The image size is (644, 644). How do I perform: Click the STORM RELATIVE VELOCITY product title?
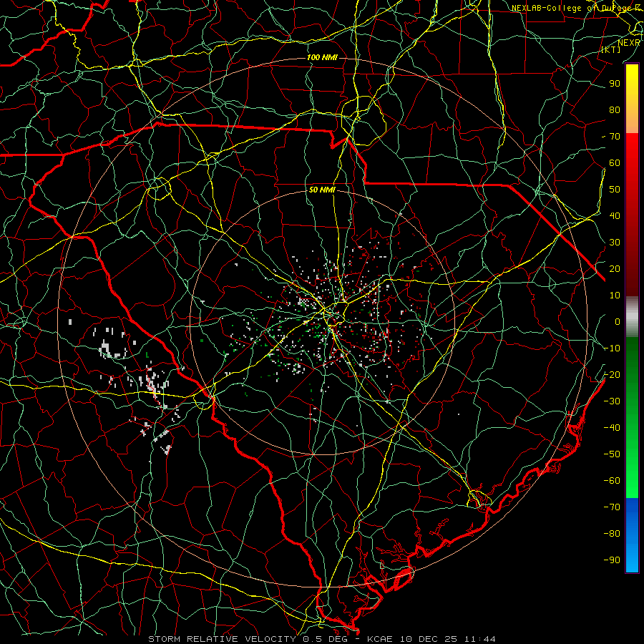pyautogui.click(x=222, y=639)
